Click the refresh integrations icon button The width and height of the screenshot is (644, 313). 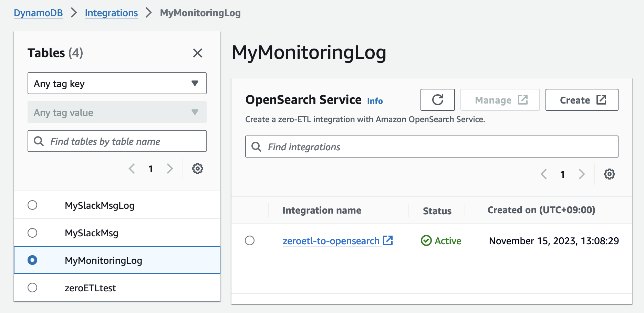437,100
